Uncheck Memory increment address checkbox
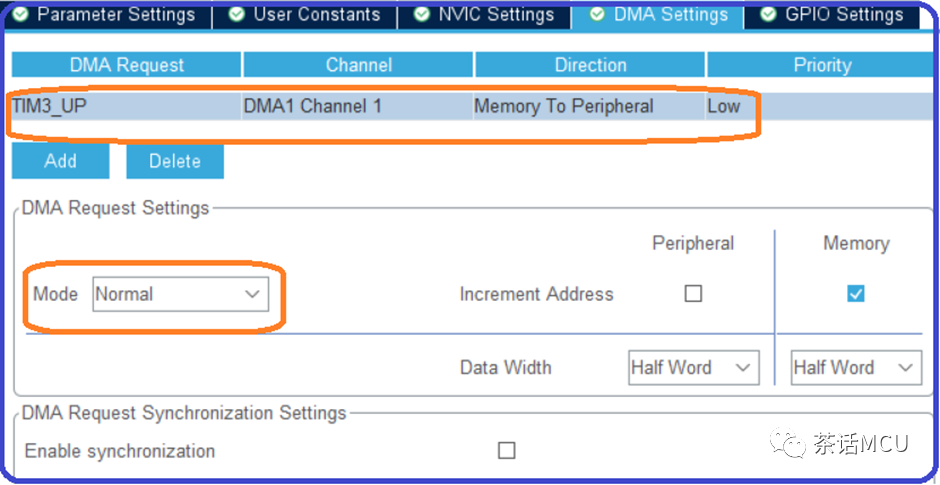The image size is (940, 485). click(x=855, y=294)
